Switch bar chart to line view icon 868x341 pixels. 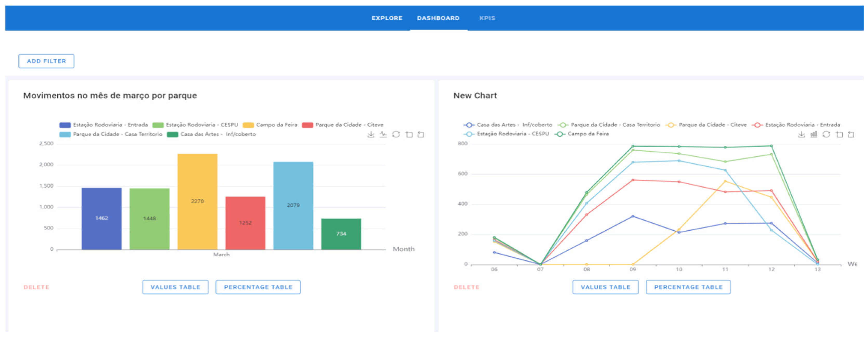coord(383,135)
